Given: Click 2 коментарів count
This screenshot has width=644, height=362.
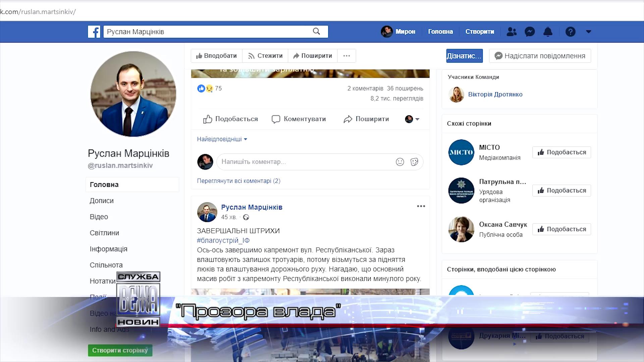Looking at the screenshot, I should click(x=365, y=88).
